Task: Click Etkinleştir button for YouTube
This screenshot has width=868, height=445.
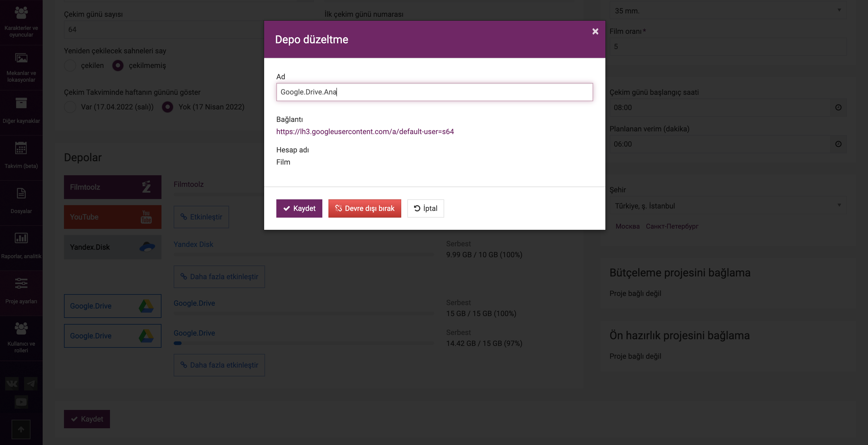Action: (201, 217)
